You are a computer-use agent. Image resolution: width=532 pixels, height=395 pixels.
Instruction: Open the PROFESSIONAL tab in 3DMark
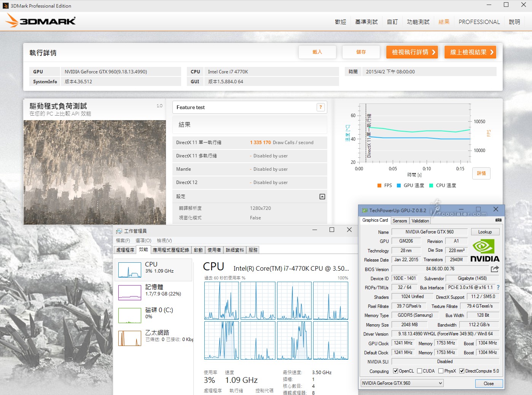point(479,22)
